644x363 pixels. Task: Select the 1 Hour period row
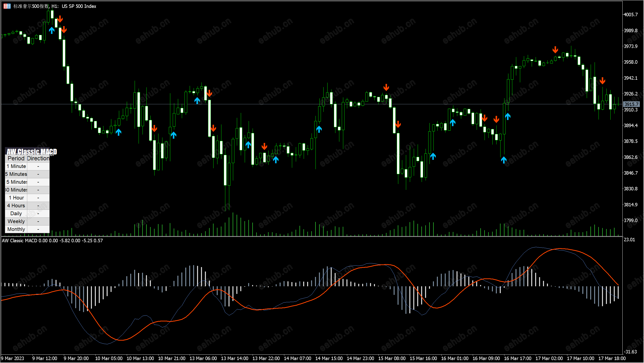point(16,198)
